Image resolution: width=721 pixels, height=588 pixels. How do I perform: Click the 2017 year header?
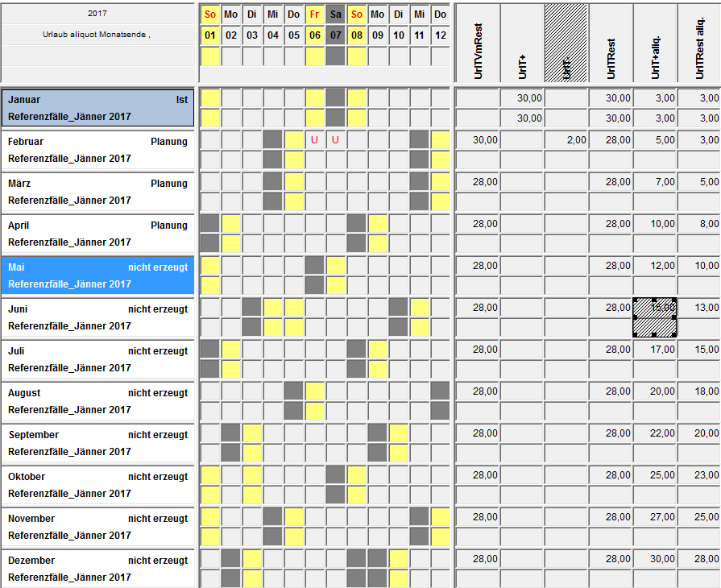tap(97, 14)
